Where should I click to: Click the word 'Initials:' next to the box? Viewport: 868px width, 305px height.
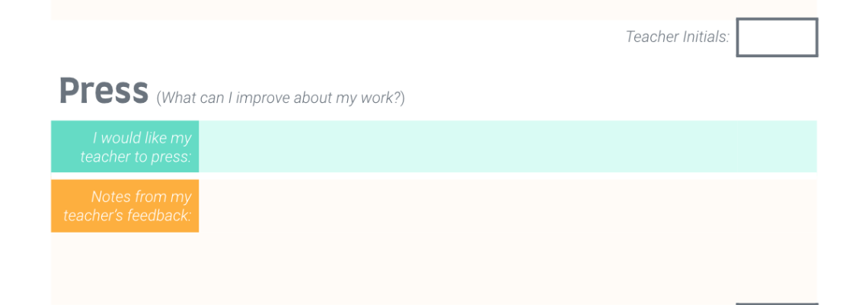click(705, 37)
